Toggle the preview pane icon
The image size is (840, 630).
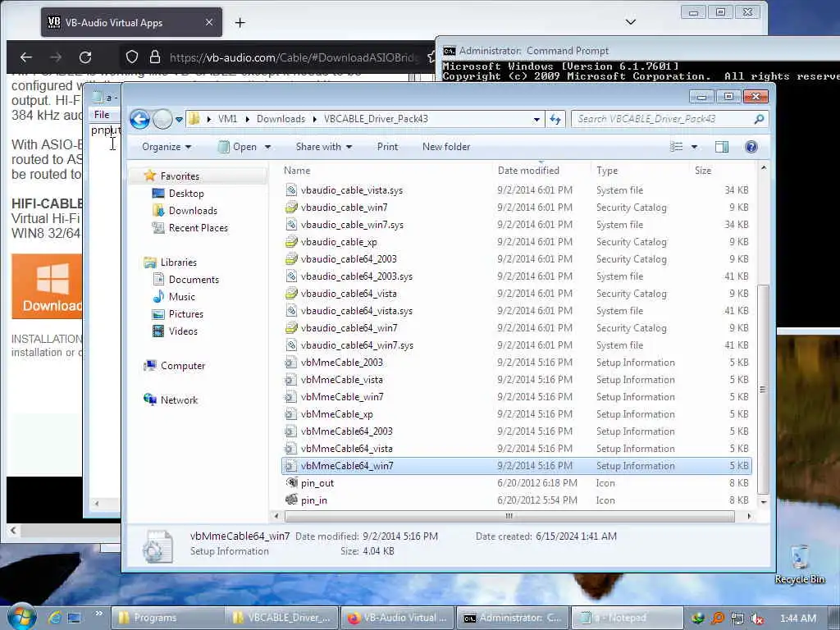pyautogui.click(x=722, y=147)
